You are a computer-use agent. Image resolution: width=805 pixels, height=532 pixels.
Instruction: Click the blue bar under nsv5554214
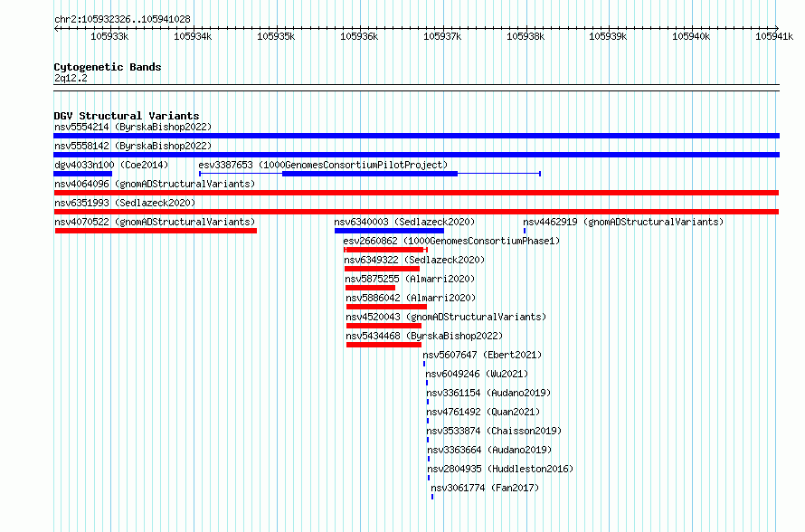[x=416, y=136]
